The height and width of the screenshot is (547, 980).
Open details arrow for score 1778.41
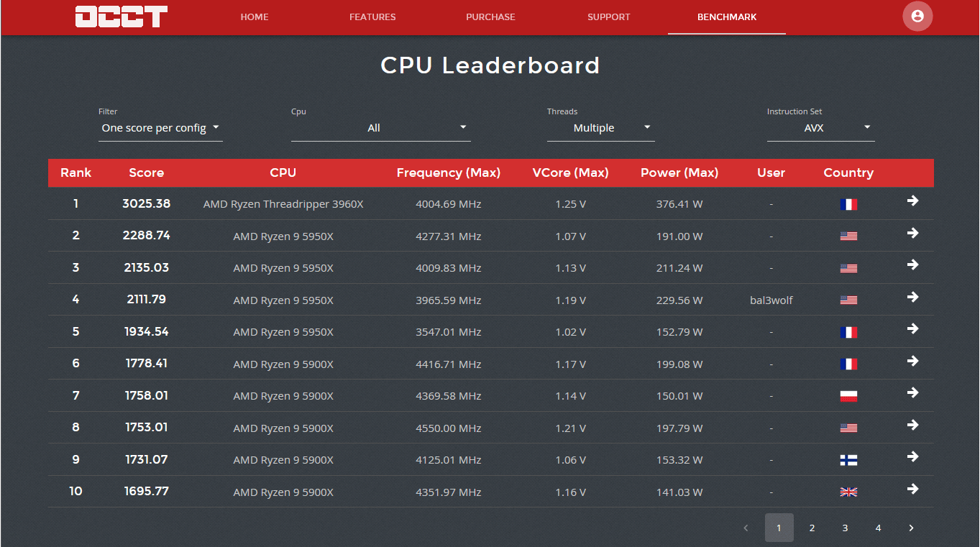912,361
